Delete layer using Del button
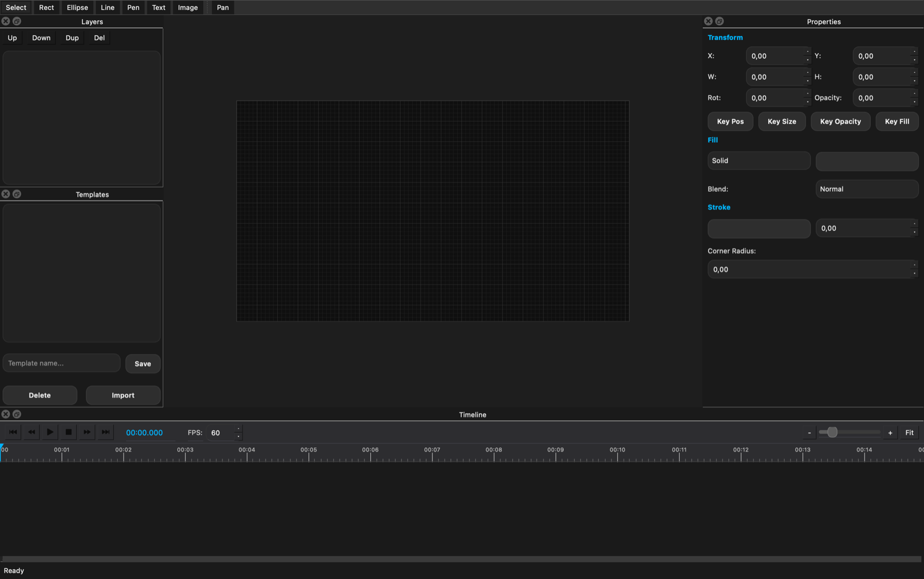The height and width of the screenshot is (579, 924). click(99, 38)
